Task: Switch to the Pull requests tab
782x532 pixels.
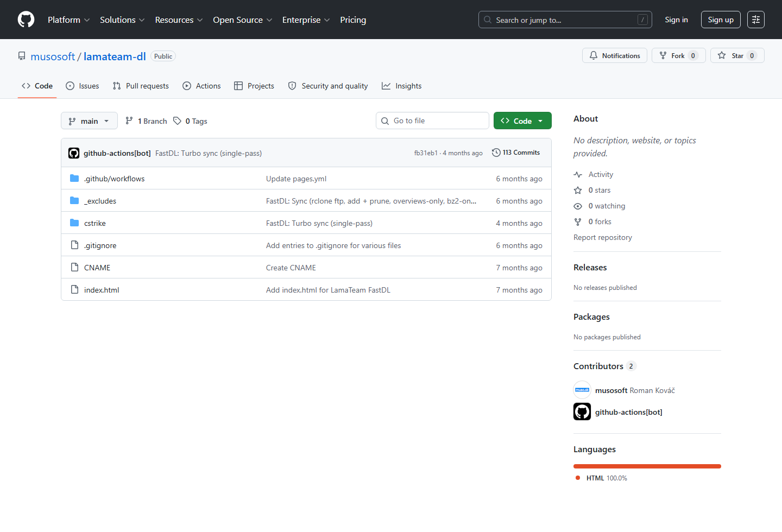Action: tap(141, 86)
